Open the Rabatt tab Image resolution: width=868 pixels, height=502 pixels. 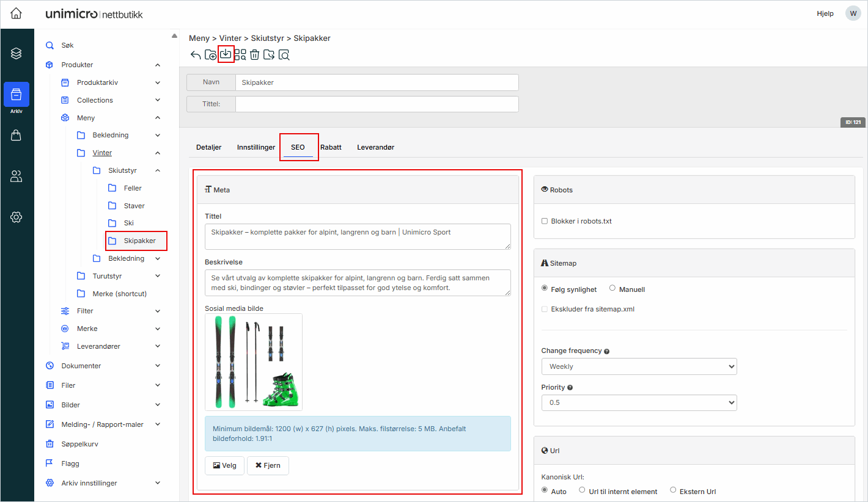point(331,147)
